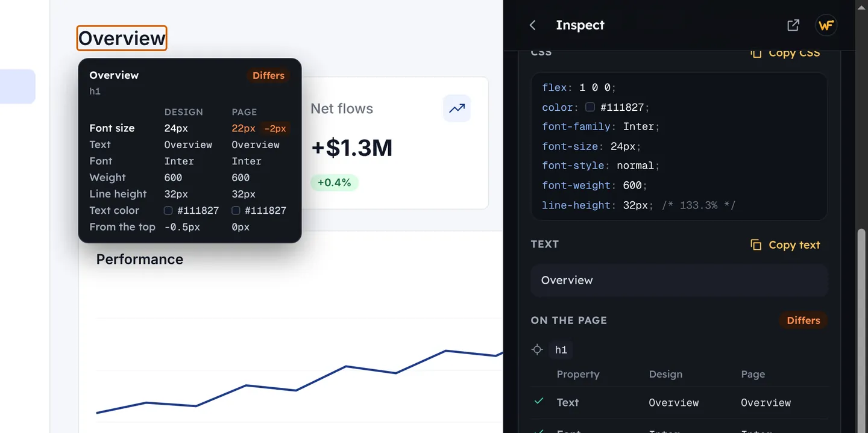Click the +0.4% green badge
This screenshot has height=433, width=868.
[x=334, y=182]
